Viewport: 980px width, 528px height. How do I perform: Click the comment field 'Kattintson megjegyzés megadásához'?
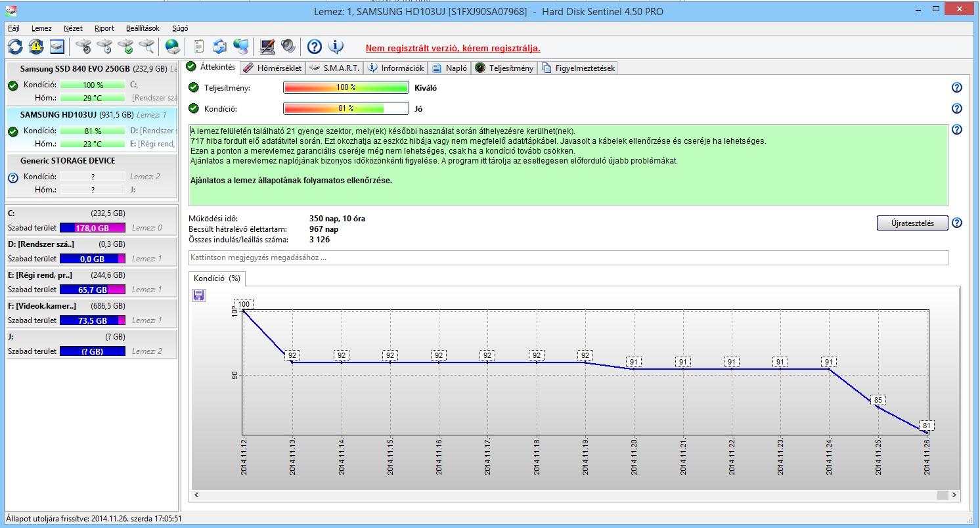coord(568,257)
